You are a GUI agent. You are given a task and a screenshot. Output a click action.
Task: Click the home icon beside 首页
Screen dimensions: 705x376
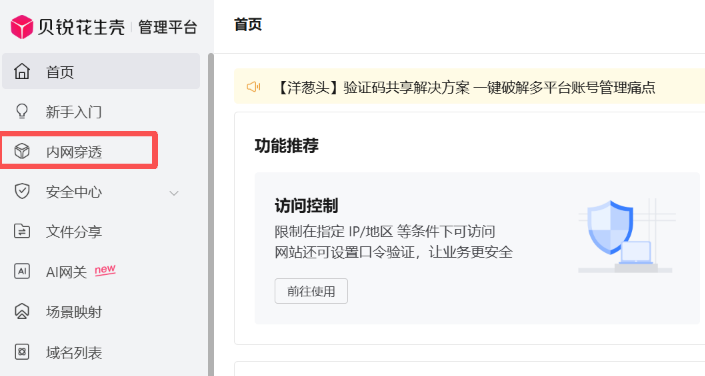click(22, 71)
